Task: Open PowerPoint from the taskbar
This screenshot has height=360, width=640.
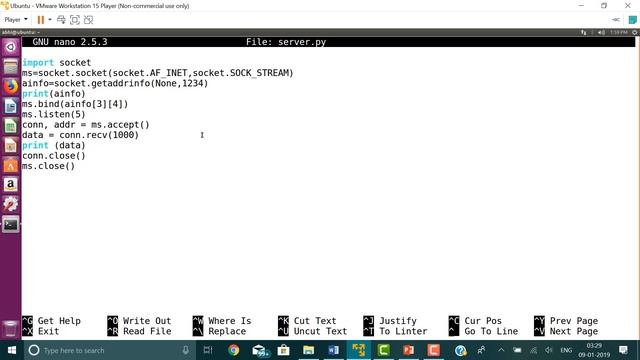Action: pos(409,350)
